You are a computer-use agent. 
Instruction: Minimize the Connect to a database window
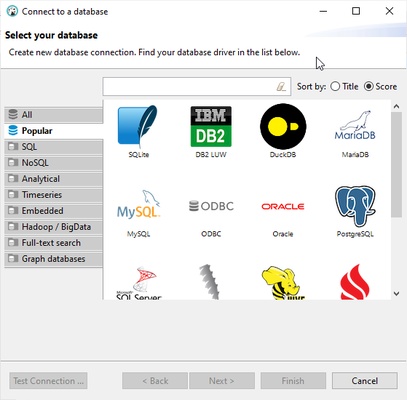[x=323, y=11]
